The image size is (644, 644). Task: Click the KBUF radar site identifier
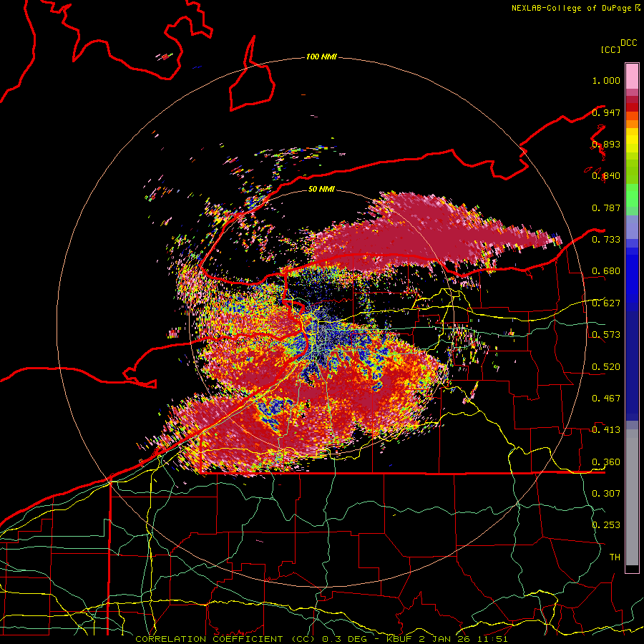coord(399,639)
